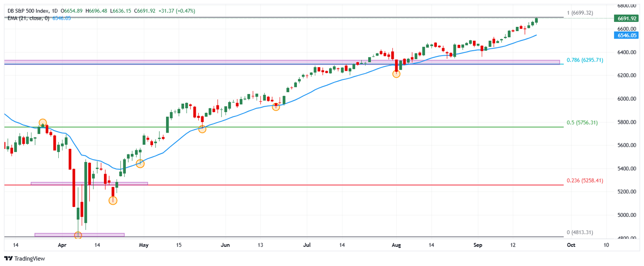Select the orange circle on the 0.5 Fibonacci line

point(202,129)
